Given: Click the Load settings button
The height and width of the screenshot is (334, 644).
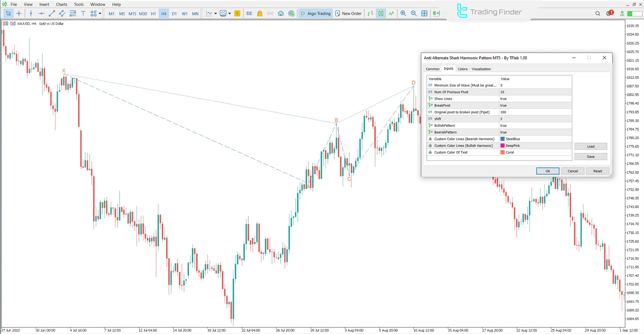Looking at the screenshot, I should 590,146.
